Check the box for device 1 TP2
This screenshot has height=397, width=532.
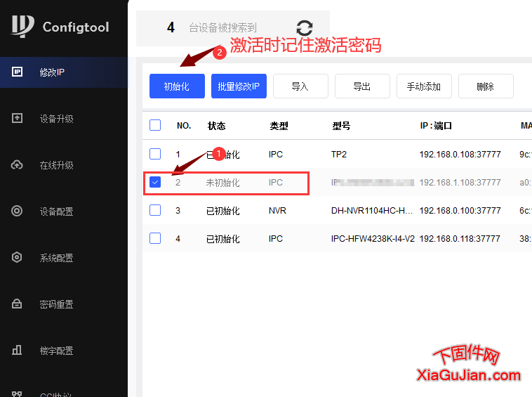pyautogui.click(x=155, y=154)
